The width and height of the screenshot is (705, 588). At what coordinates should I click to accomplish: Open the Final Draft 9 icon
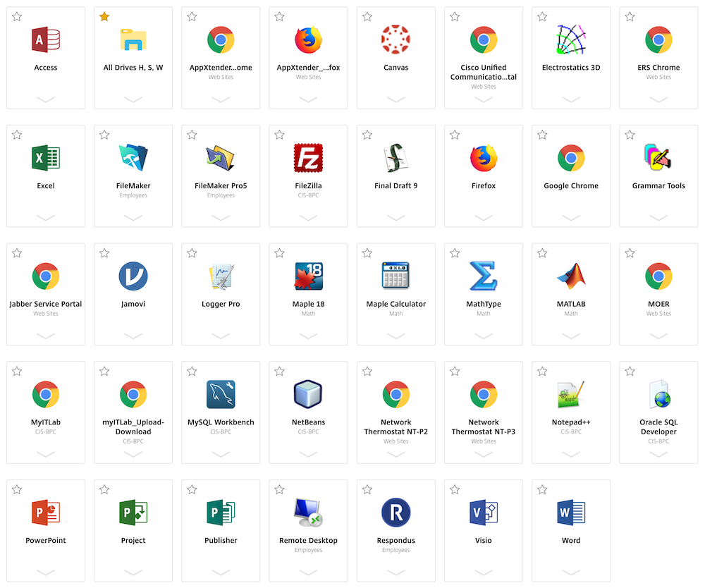click(x=396, y=158)
